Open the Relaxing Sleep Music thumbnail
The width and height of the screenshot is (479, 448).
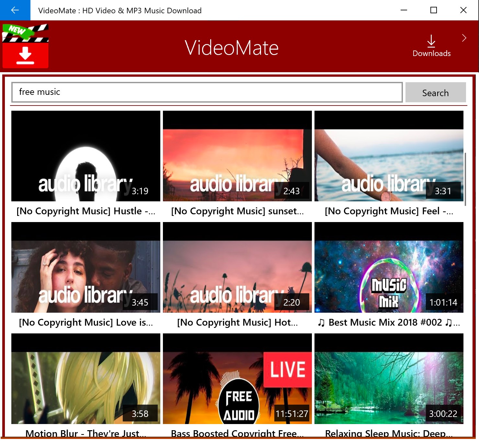(389, 379)
